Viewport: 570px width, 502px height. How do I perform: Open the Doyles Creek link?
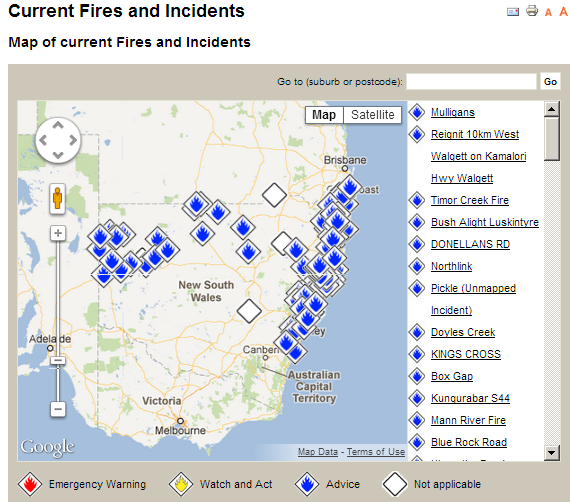(x=463, y=332)
